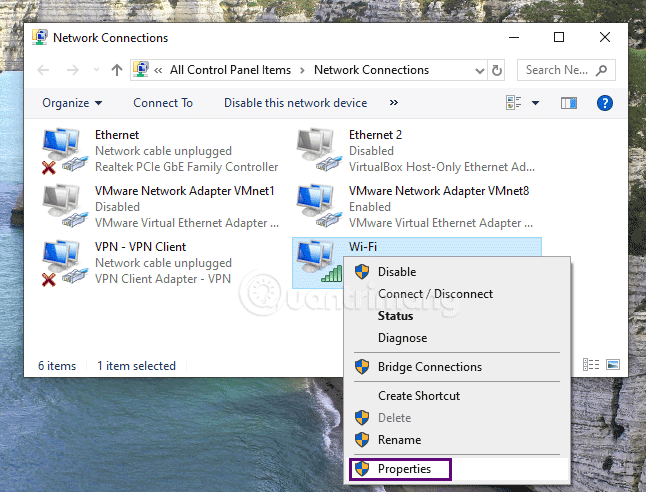This screenshot has width=646, height=492.
Task: Expand the recent locations dropdown arrow
Action: [96, 70]
